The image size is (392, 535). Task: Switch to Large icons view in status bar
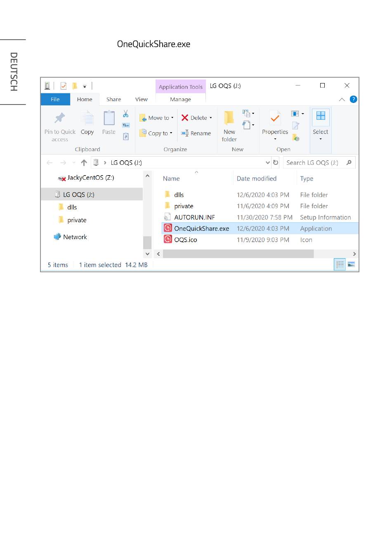pos(352,265)
